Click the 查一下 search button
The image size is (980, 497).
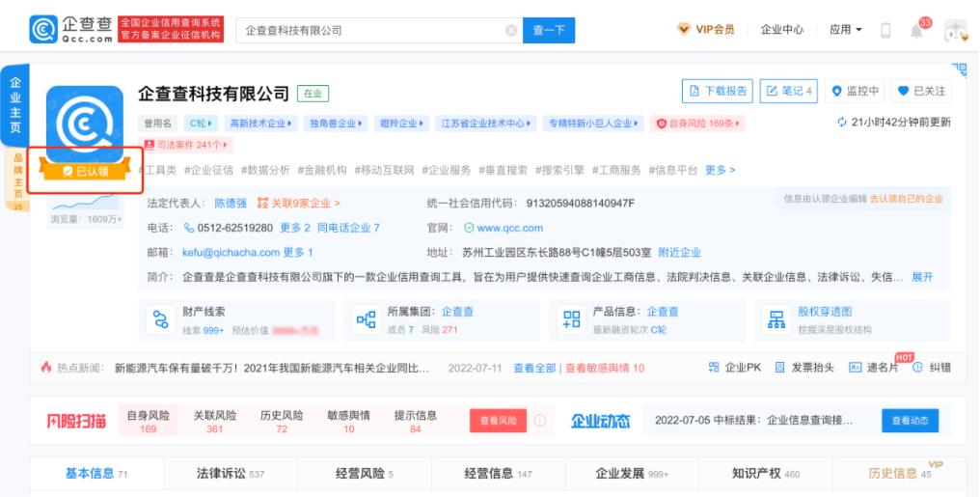click(549, 30)
